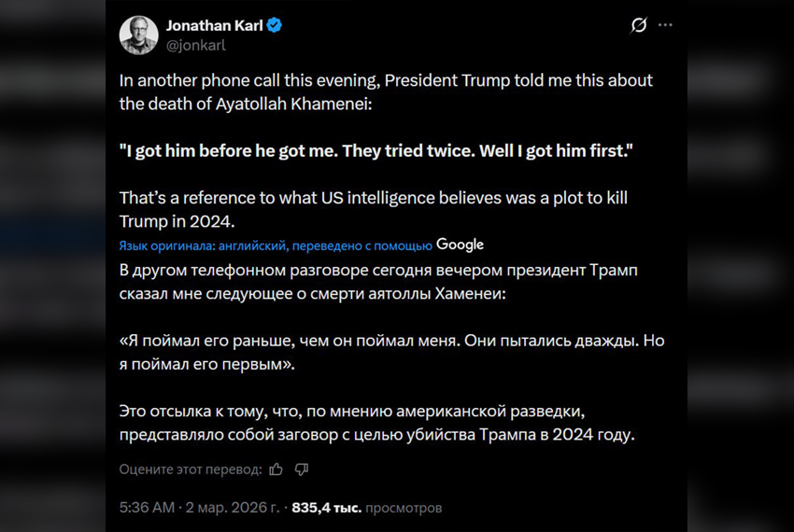
Task: Open the @jonkarl handle link
Action: click(x=195, y=43)
